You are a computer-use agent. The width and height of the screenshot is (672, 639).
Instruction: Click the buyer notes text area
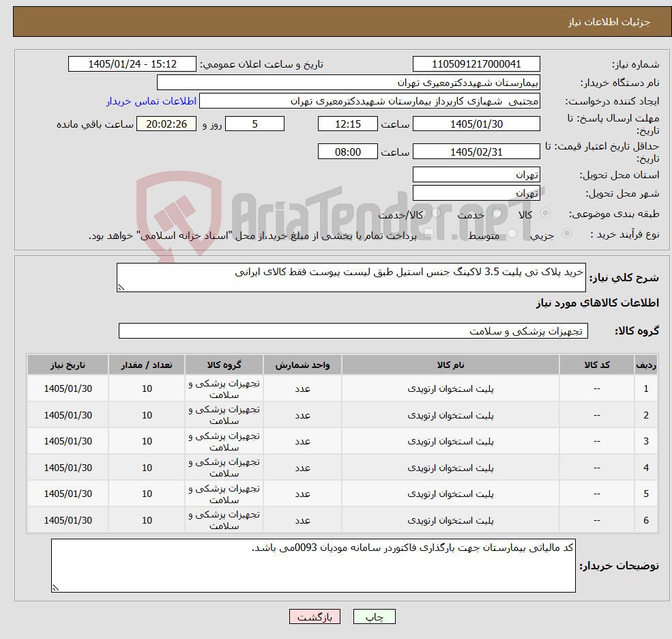[x=313, y=566]
